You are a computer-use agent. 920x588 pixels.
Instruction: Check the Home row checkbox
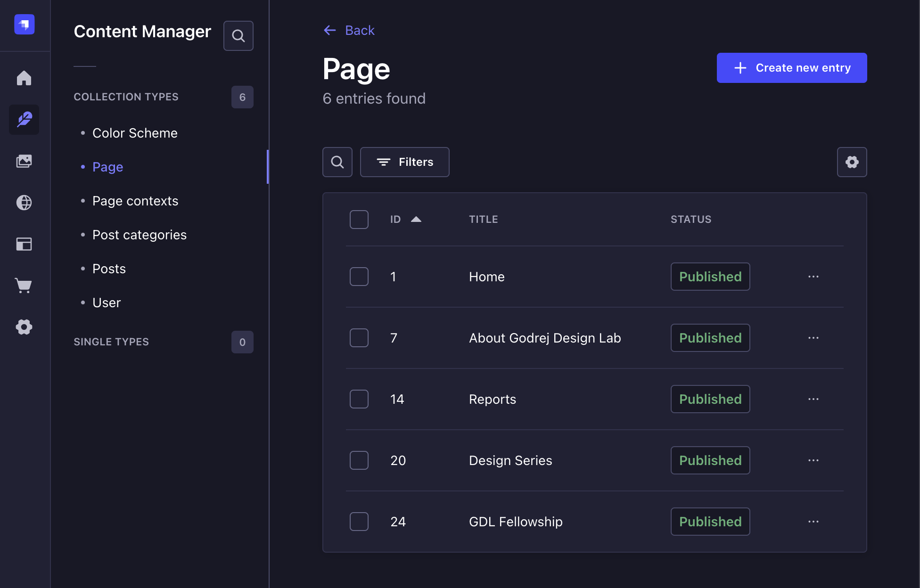point(359,277)
